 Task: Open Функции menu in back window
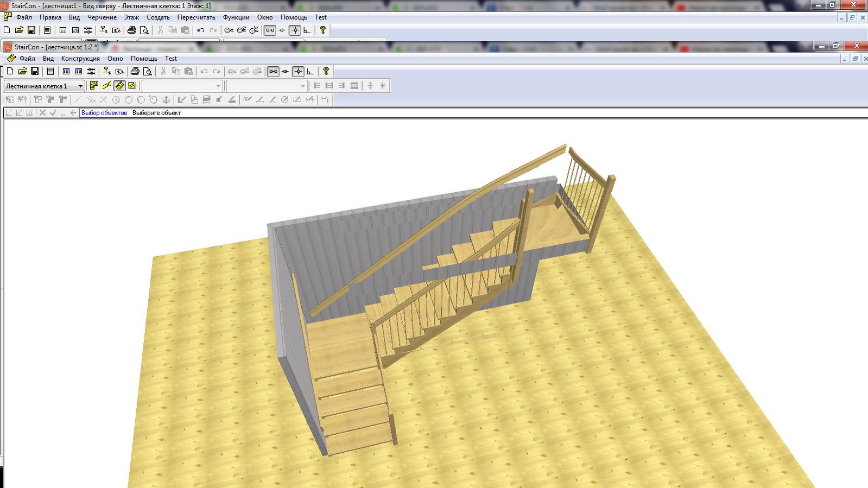[x=236, y=17]
